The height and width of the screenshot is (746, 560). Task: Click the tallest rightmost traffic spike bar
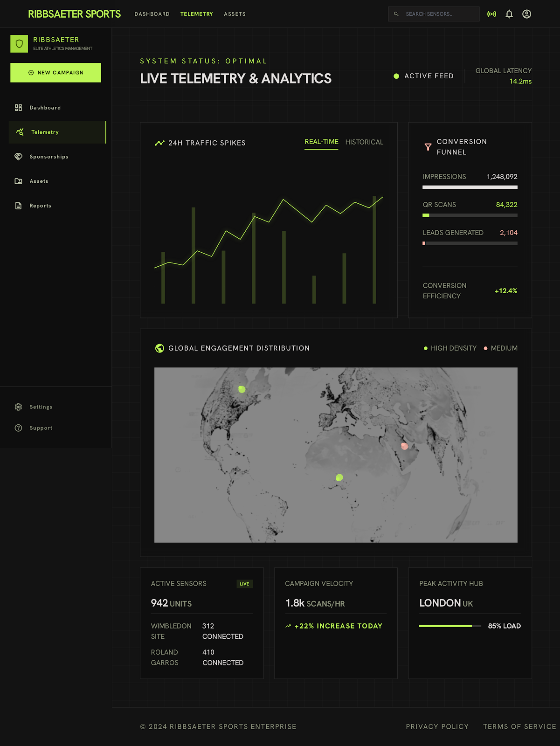point(374,250)
